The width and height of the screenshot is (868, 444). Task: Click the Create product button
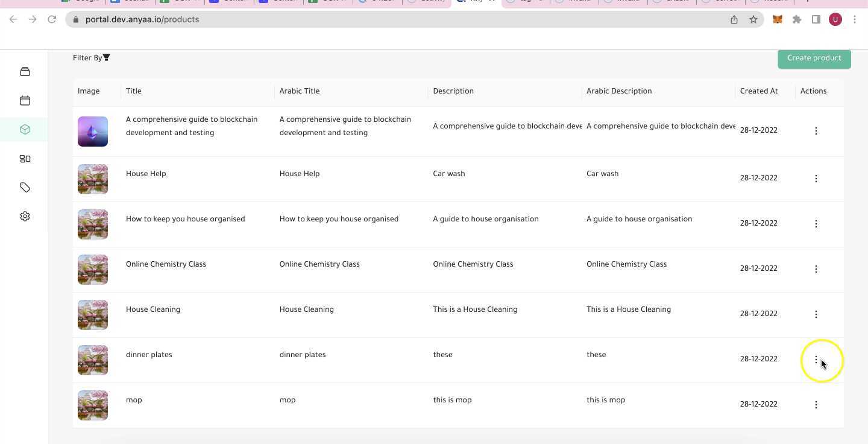pyautogui.click(x=814, y=57)
